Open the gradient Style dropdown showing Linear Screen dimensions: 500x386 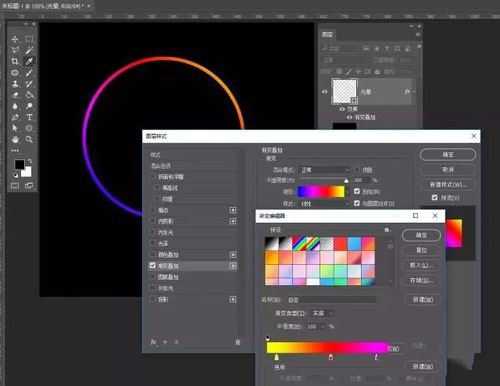(x=325, y=203)
